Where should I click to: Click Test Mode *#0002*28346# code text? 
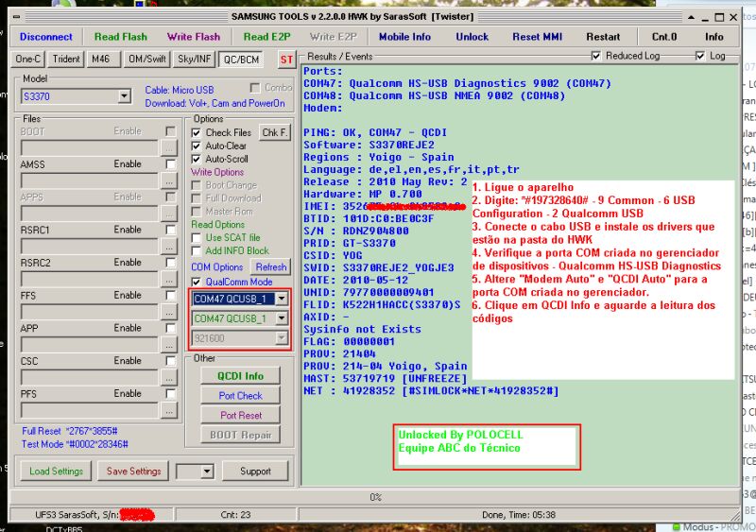(x=75, y=444)
